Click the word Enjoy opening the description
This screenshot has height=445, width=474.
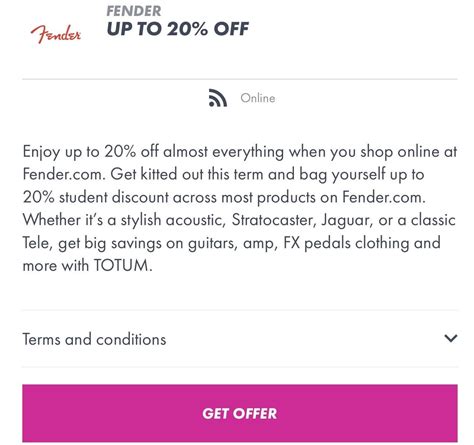click(x=41, y=152)
